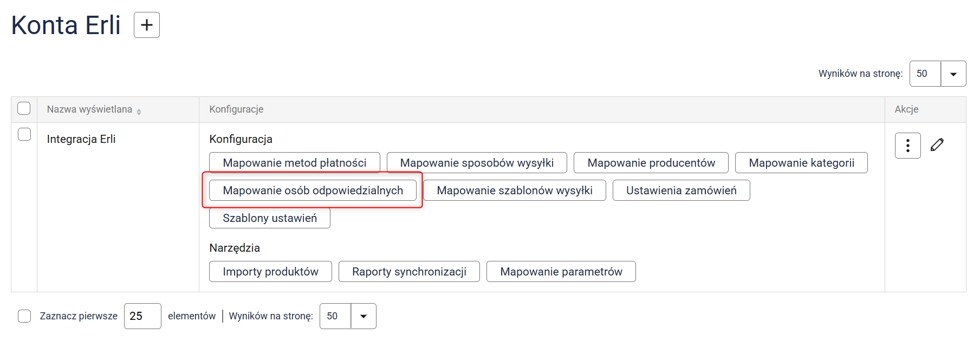Expand top Wyników na stronę dropdown
The height and width of the screenshot is (341, 980).
click(x=953, y=74)
